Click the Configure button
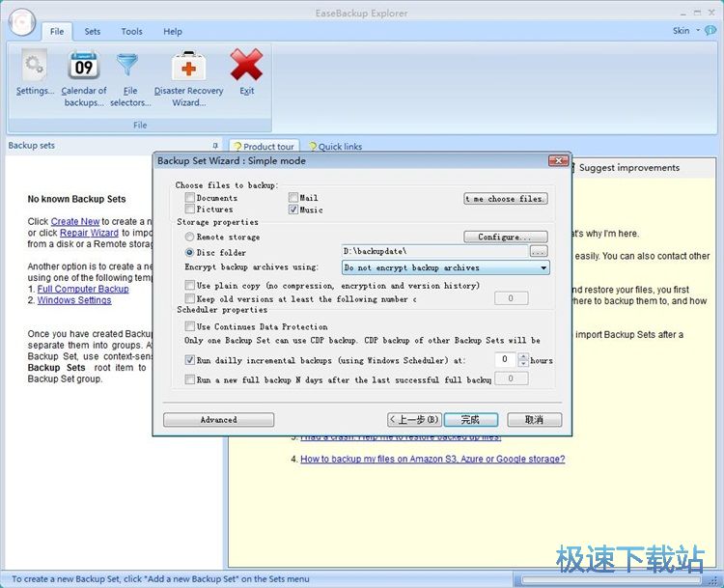The image size is (724, 588). pos(506,237)
